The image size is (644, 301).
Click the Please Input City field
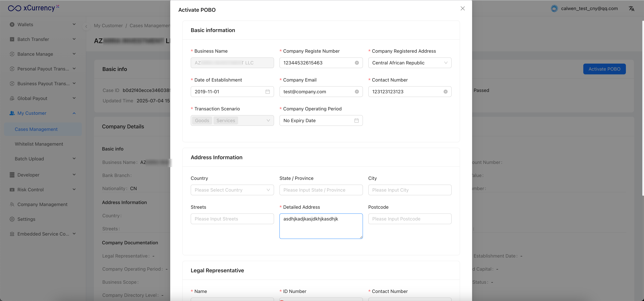(410, 190)
